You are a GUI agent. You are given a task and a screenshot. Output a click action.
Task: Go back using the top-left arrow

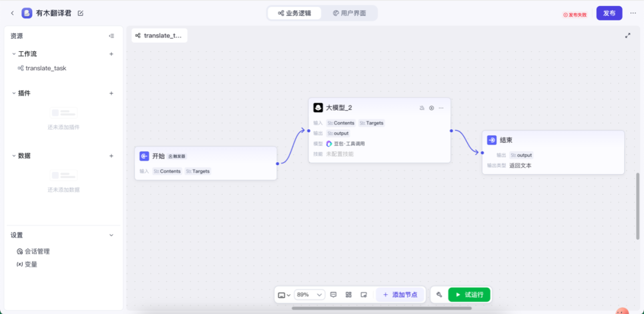click(13, 13)
